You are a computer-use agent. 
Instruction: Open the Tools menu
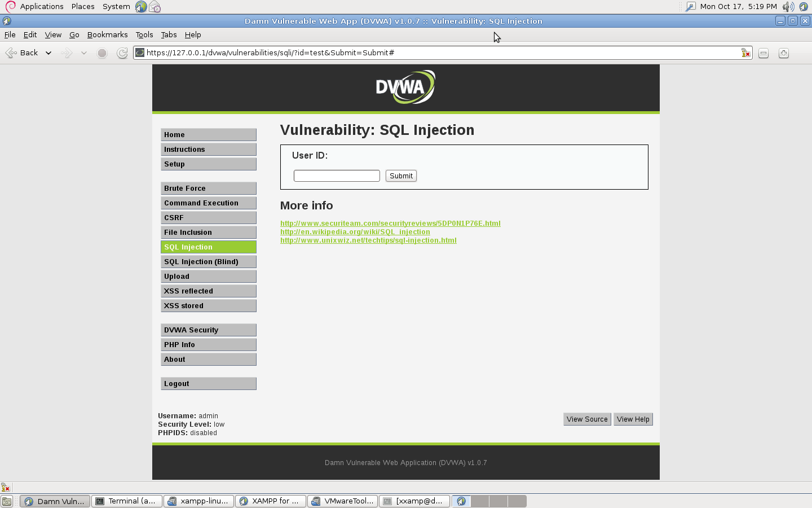click(144, 34)
